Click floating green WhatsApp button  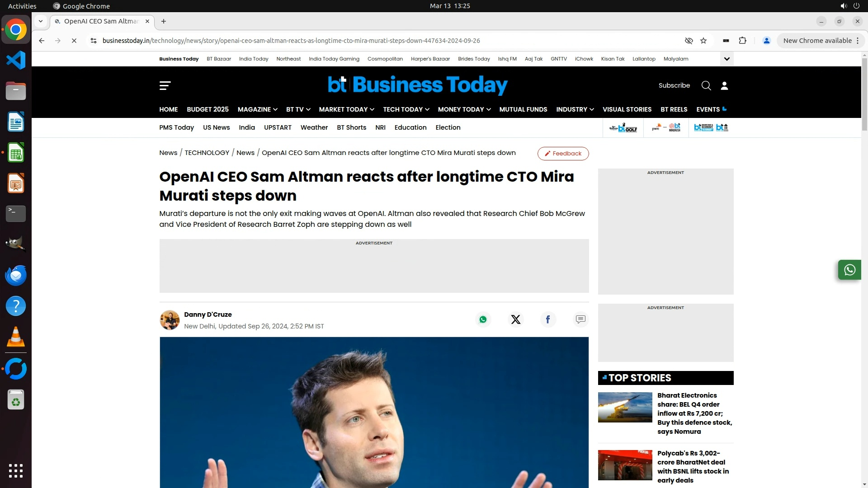849,270
